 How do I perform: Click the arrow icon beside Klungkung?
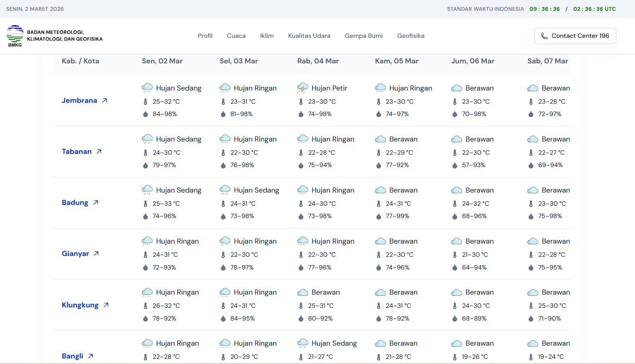click(106, 305)
